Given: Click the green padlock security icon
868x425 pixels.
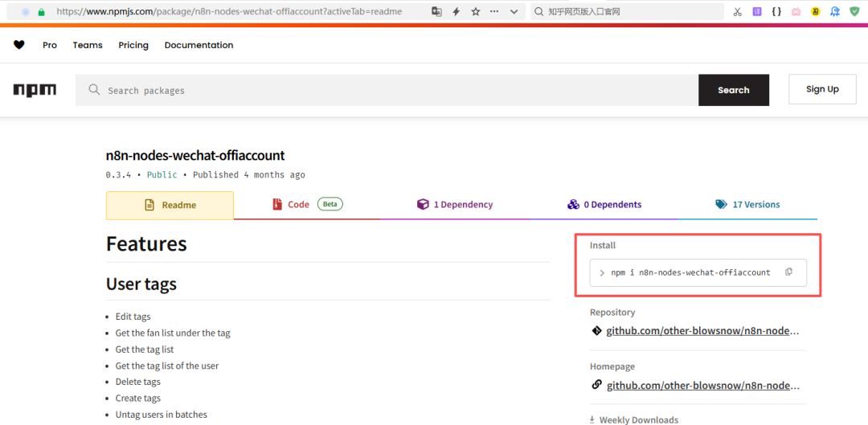Looking at the screenshot, I should click(x=42, y=11).
